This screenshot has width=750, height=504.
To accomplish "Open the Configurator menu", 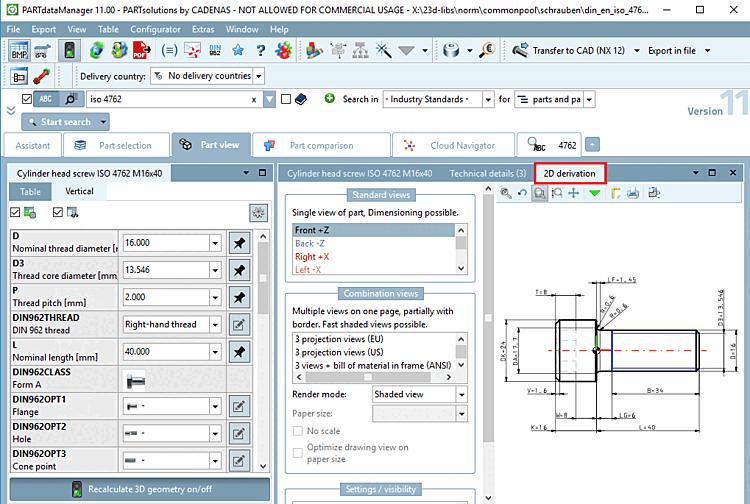I will point(156,30).
